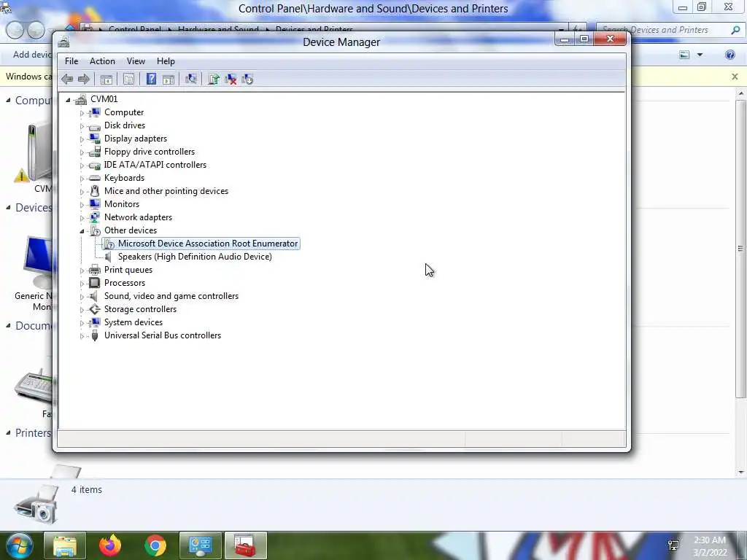Select the Print queues tree item

click(128, 270)
